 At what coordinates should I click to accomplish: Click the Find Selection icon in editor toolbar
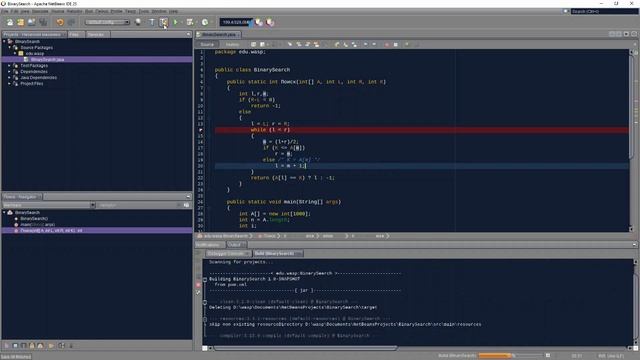pyautogui.click(x=289, y=44)
